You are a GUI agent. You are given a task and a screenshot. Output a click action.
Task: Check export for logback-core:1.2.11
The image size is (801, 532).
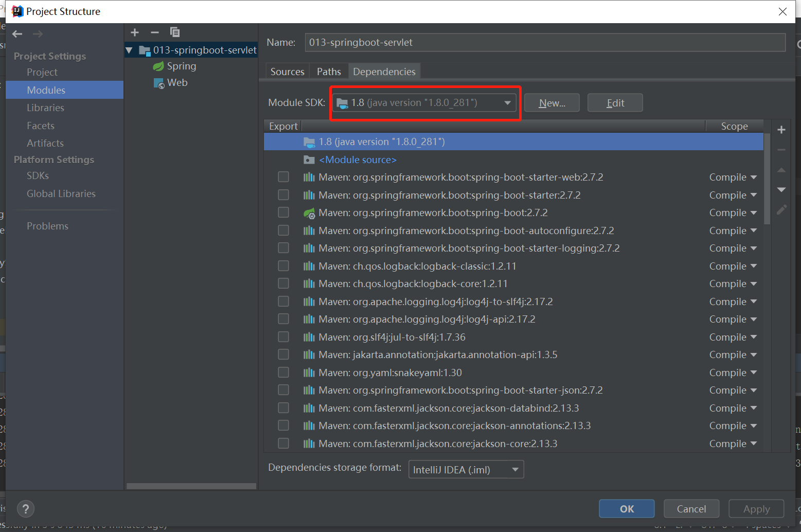(283, 283)
